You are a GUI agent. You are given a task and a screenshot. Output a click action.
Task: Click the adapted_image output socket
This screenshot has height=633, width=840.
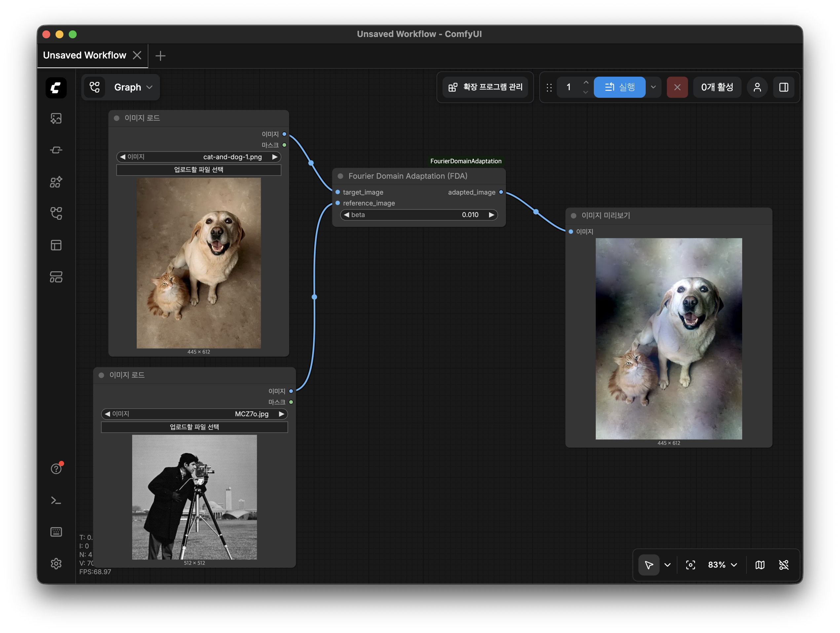(x=501, y=192)
